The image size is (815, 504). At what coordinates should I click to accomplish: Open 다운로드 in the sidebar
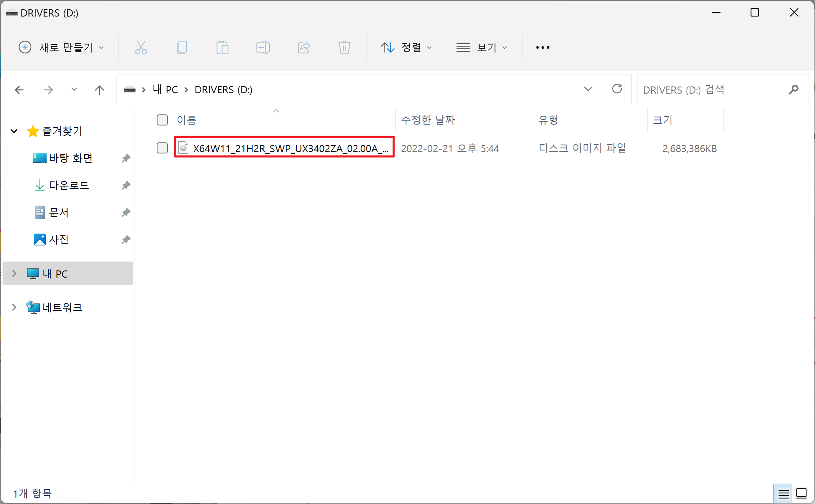tap(69, 185)
